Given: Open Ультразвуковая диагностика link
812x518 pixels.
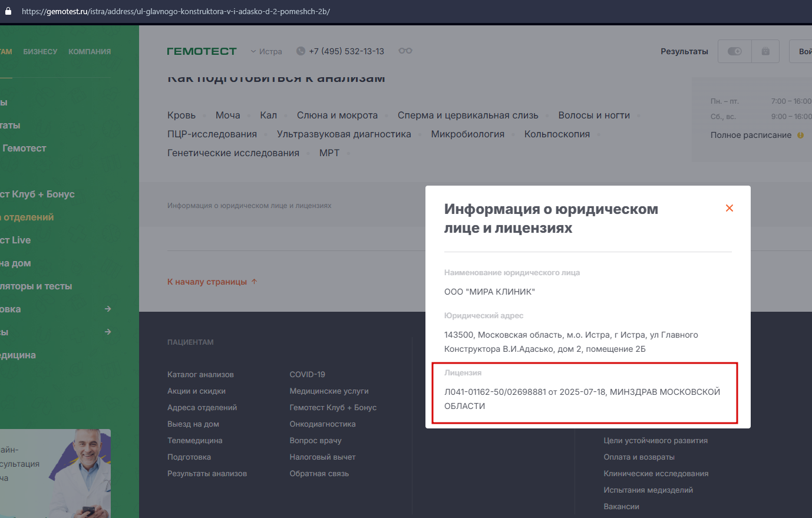Looking at the screenshot, I should [x=344, y=134].
